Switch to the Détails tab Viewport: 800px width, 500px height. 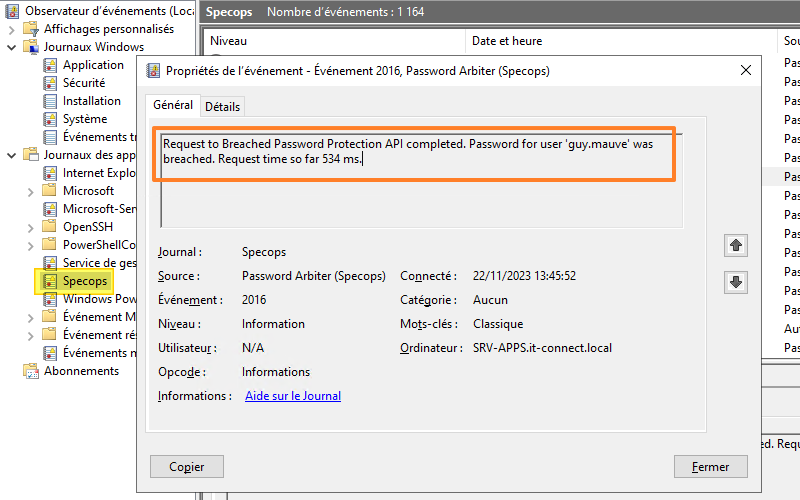pos(222,107)
